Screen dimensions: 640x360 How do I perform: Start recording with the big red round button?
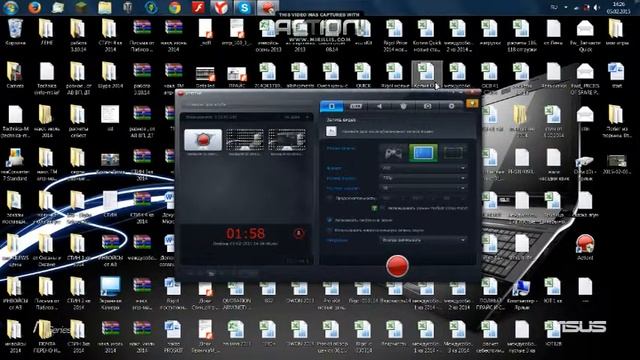pyautogui.click(x=397, y=266)
